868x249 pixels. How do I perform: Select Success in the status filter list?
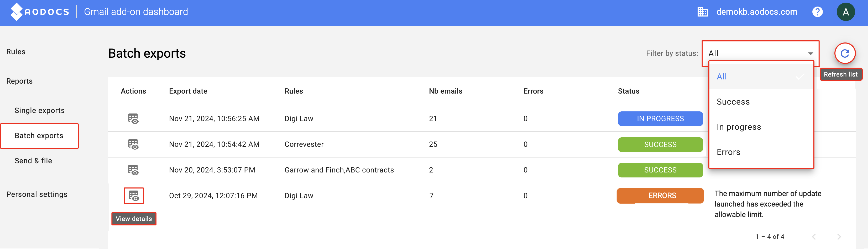coord(761,102)
